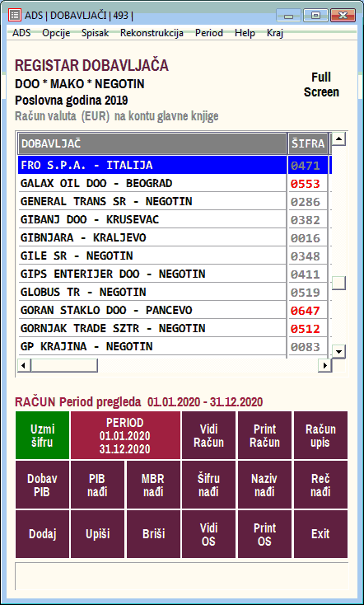
Task: Select supplier GLOBUS TR - NEGOTIN
Action: (152, 292)
